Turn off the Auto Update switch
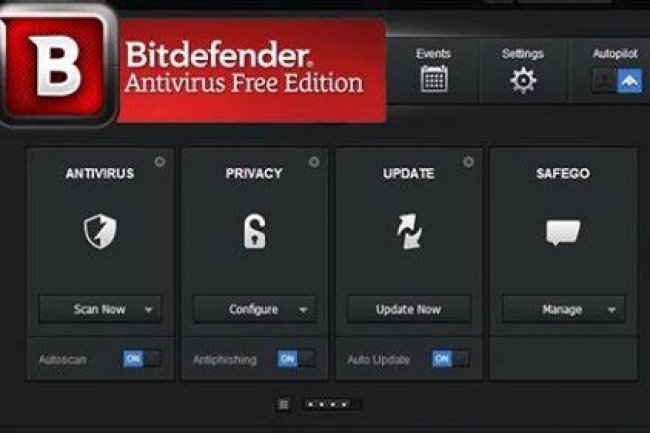 coord(451,359)
